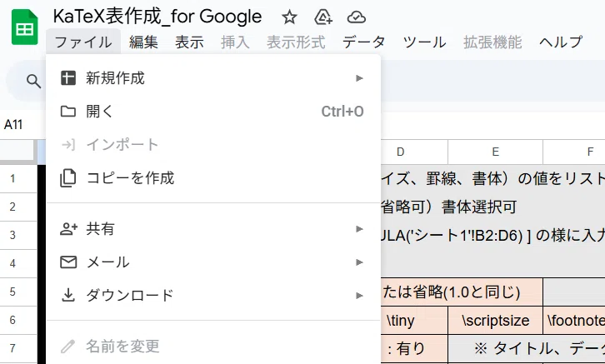Click the cell containing \scriptsize
The height and width of the screenshot is (364, 605).
tap(496, 321)
